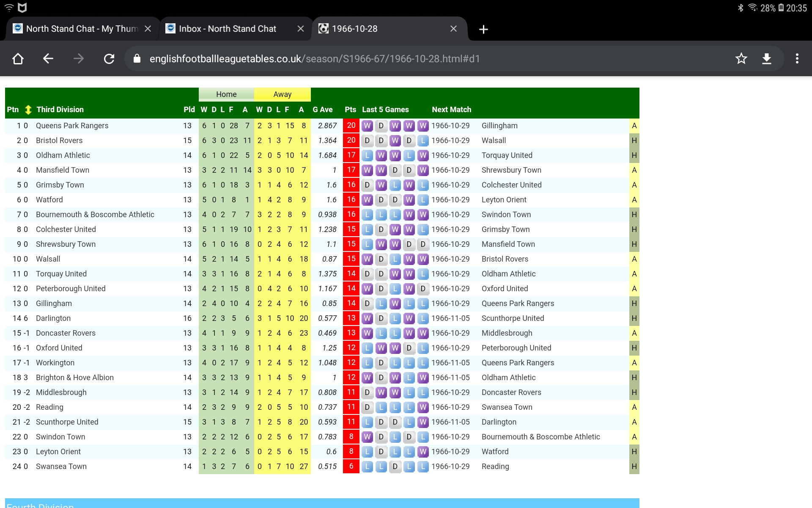
Task: Select Mansfield Town in fourth row
Action: point(63,170)
